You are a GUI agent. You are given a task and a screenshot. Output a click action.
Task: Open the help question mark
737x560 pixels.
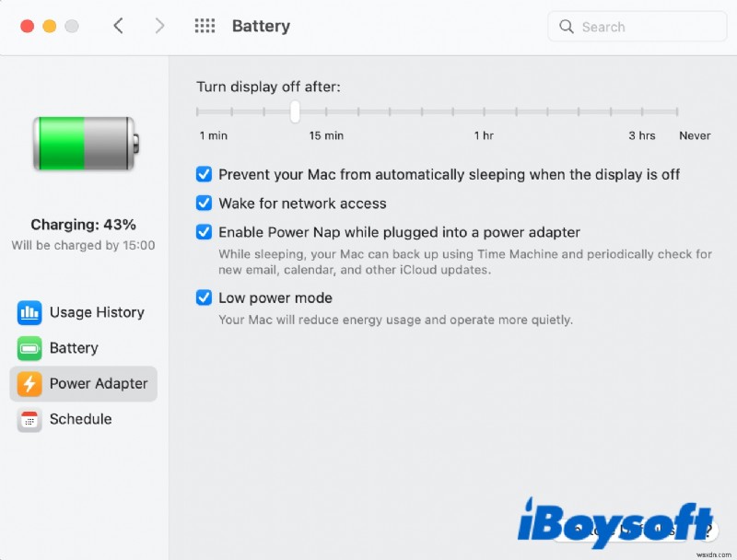click(706, 531)
